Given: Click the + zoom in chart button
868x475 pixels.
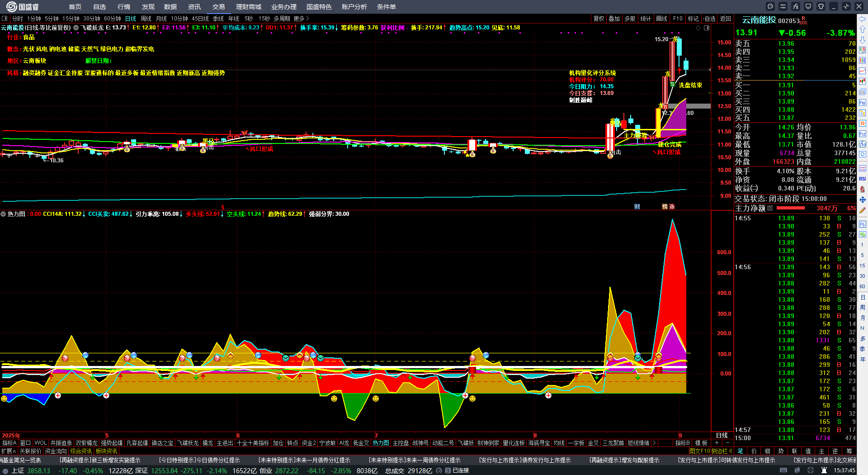Looking at the screenshot, I should [x=717, y=443].
